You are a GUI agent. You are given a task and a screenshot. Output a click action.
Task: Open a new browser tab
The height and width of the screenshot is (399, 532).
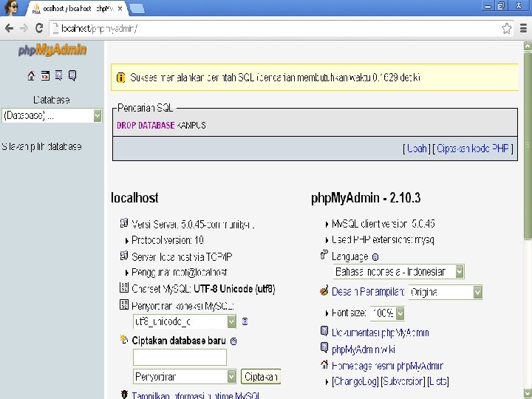(x=137, y=9)
